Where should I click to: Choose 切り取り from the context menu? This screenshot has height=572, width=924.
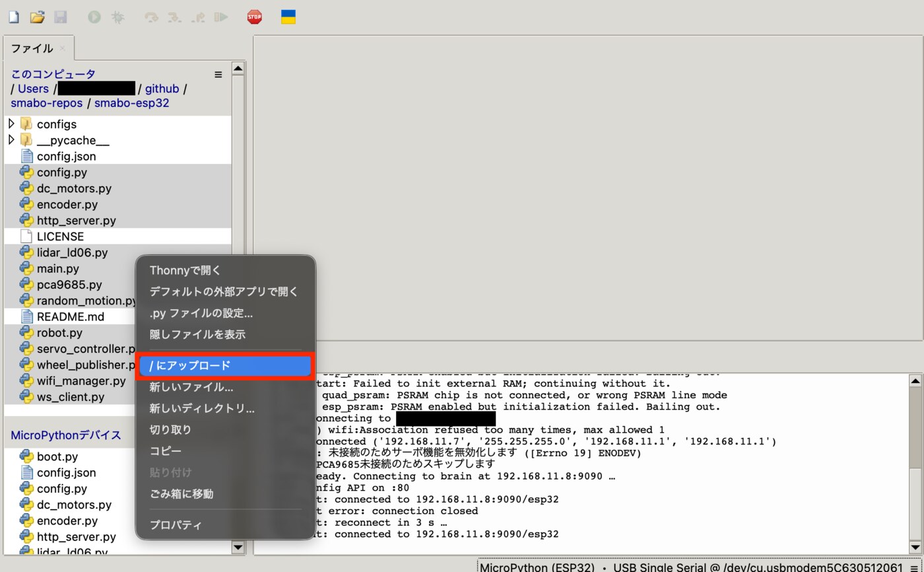point(225,429)
